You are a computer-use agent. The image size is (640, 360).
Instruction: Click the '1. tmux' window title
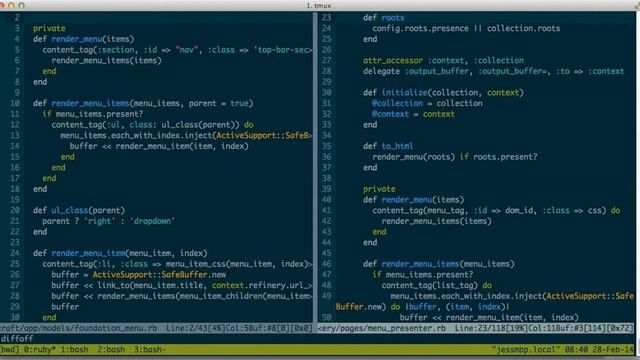(x=319, y=5)
